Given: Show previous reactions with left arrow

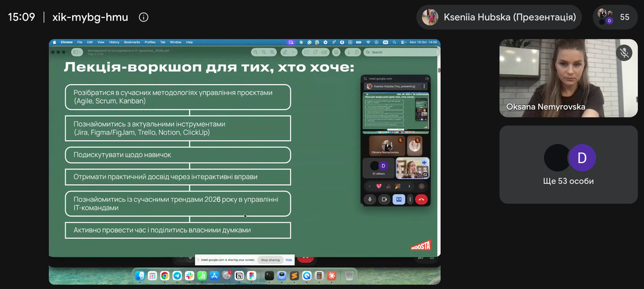Looking at the screenshot, I should pyautogui.click(x=369, y=186).
